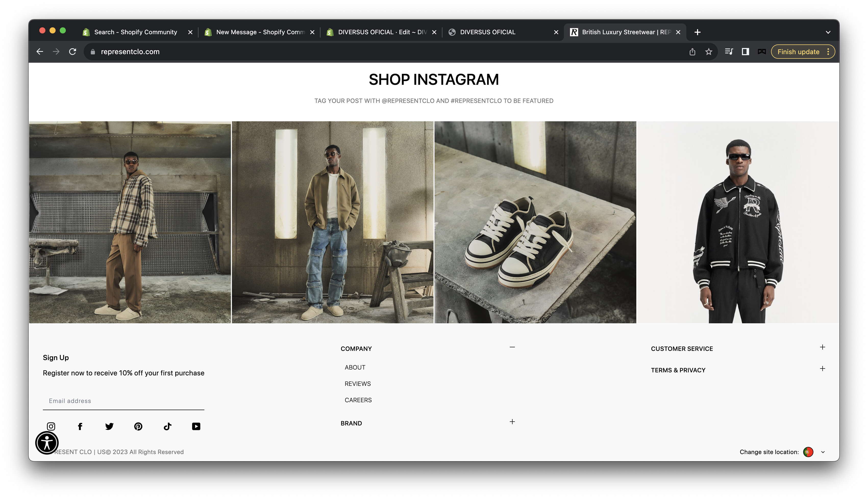This screenshot has width=868, height=499.
Task: Open the Twitter footer icon
Action: point(109,426)
